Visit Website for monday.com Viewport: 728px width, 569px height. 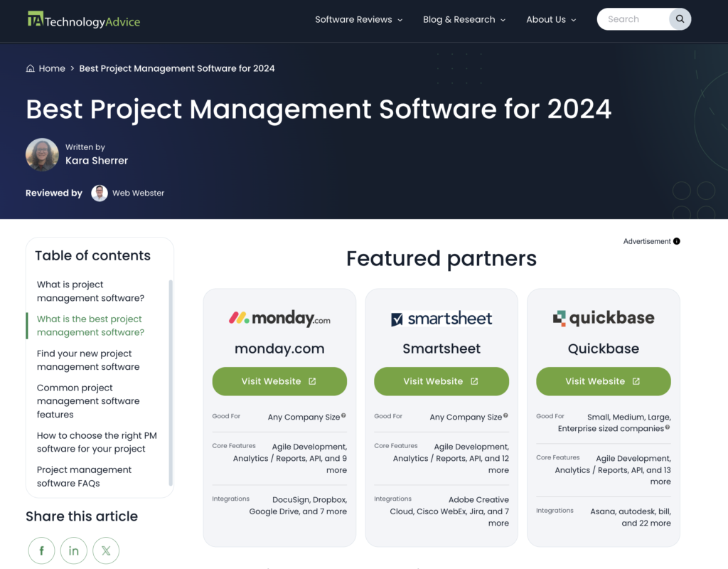[279, 381]
